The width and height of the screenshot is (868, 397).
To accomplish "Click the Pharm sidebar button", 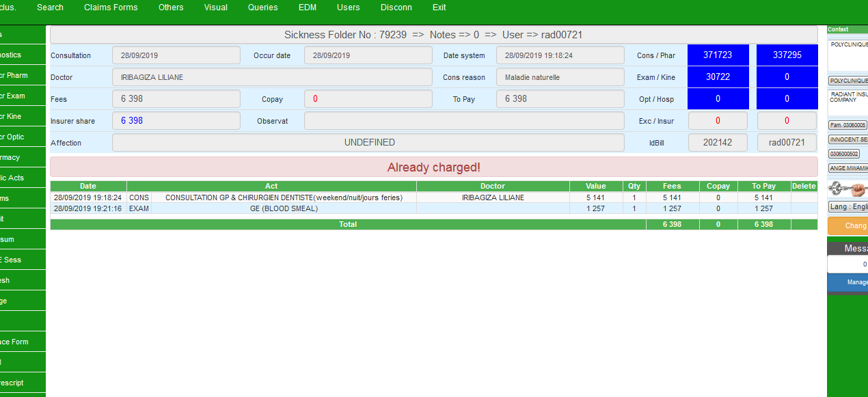I will click(22, 75).
